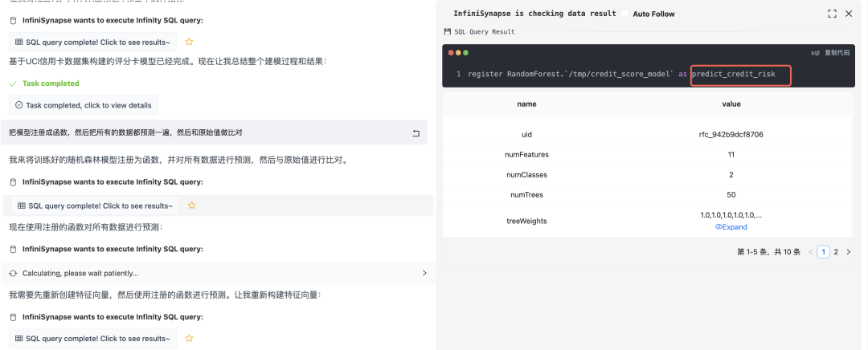The height and width of the screenshot is (350, 868).
Task: Go to page 2 of results
Action: tap(836, 252)
